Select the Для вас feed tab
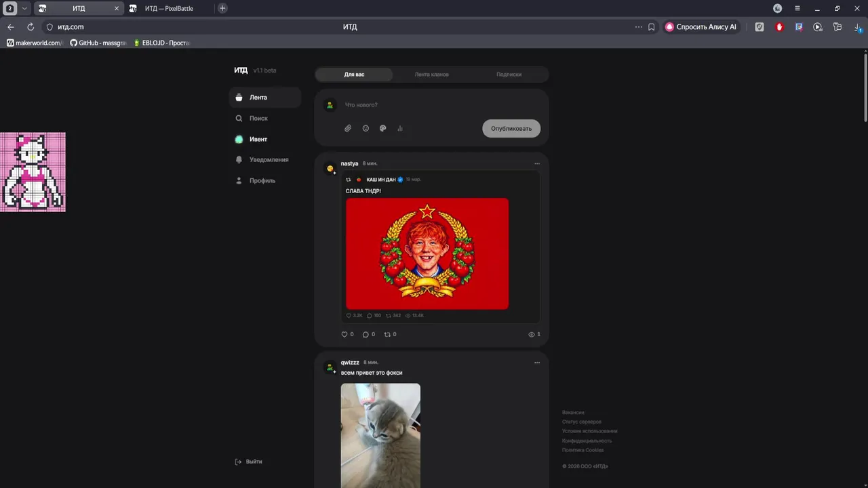868x488 pixels. point(354,75)
